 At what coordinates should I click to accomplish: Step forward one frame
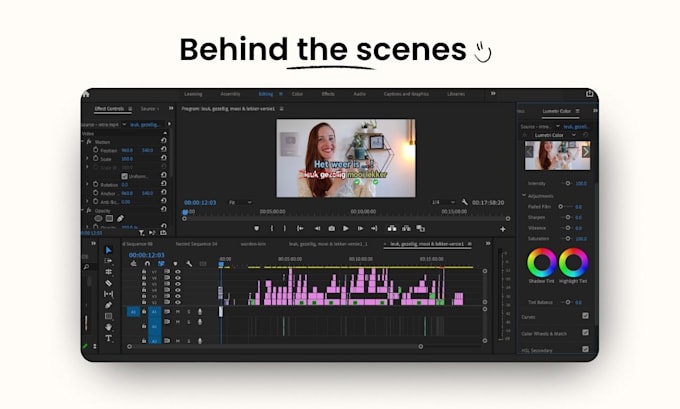click(x=360, y=228)
